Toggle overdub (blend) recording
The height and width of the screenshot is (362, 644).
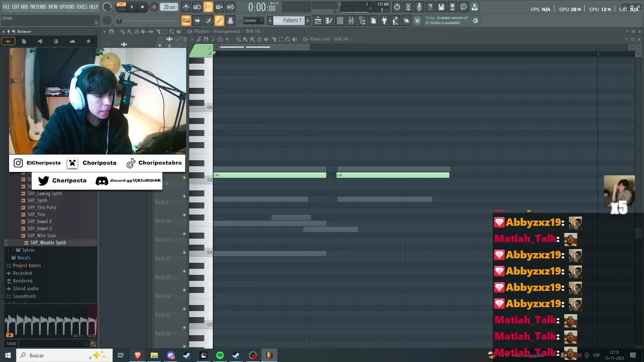pyautogui.click(x=219, y=7)
